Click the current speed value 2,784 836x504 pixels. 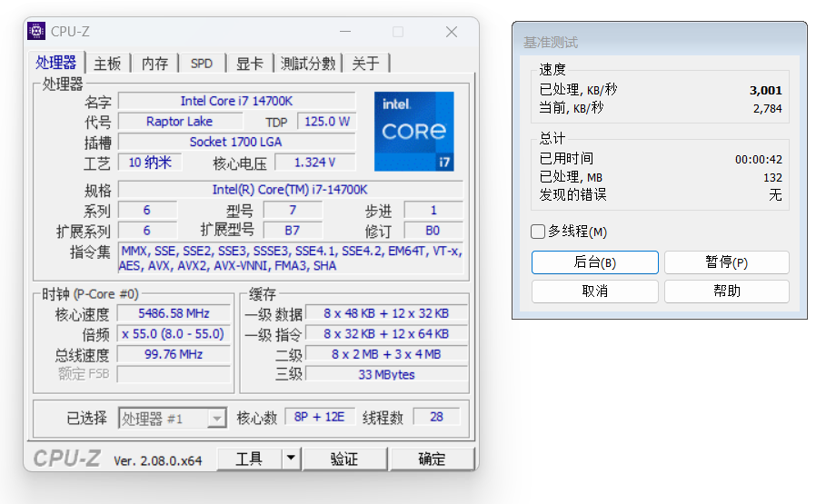767,109
